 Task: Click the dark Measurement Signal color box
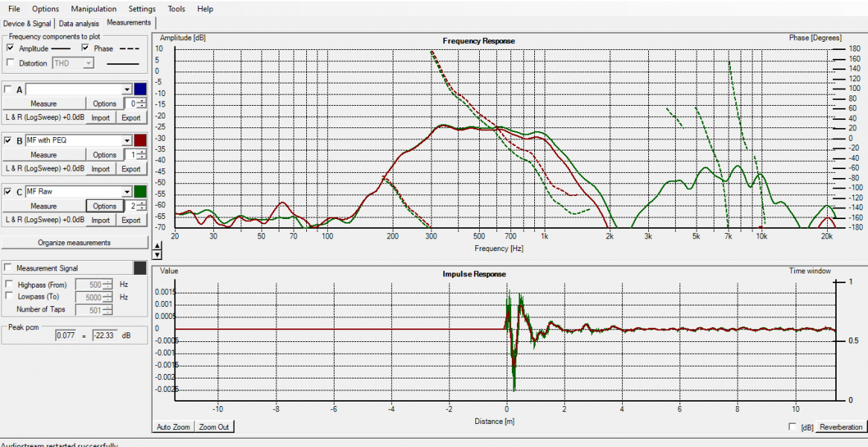140,268
